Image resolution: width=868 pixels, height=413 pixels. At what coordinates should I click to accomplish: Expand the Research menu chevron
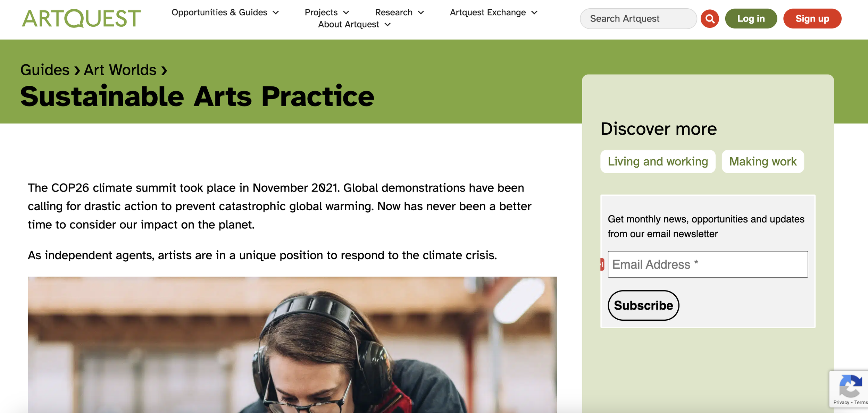[x=421, y=13]
